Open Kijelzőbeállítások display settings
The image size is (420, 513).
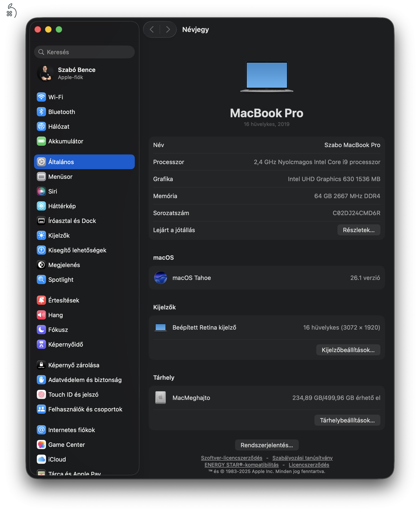(x=348, y=350)
